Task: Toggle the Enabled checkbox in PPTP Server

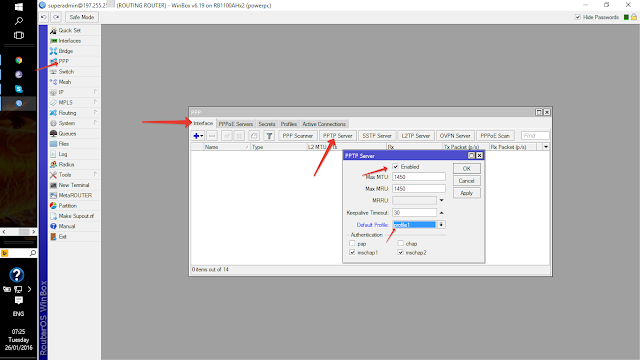Action: point(395,167)
